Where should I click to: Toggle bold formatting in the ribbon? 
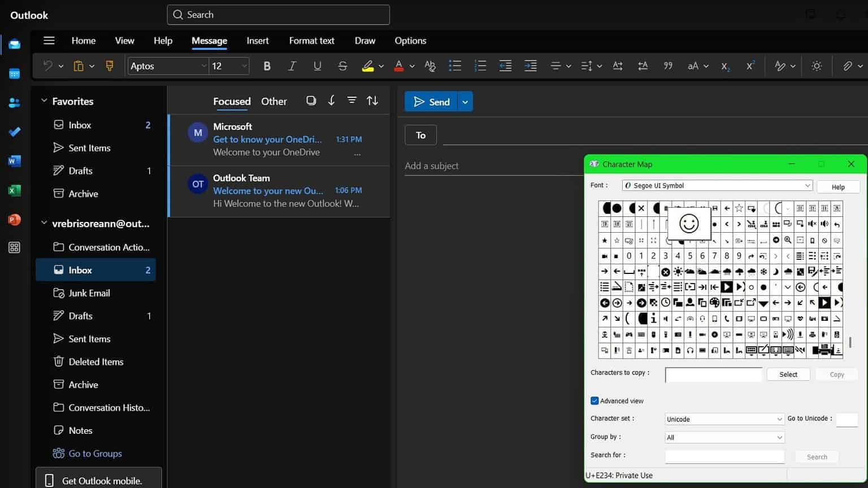267,66
